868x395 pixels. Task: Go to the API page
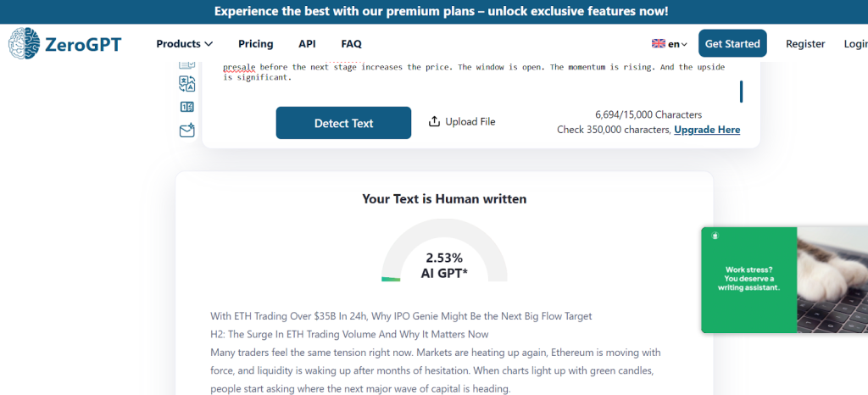coord(307,44)
